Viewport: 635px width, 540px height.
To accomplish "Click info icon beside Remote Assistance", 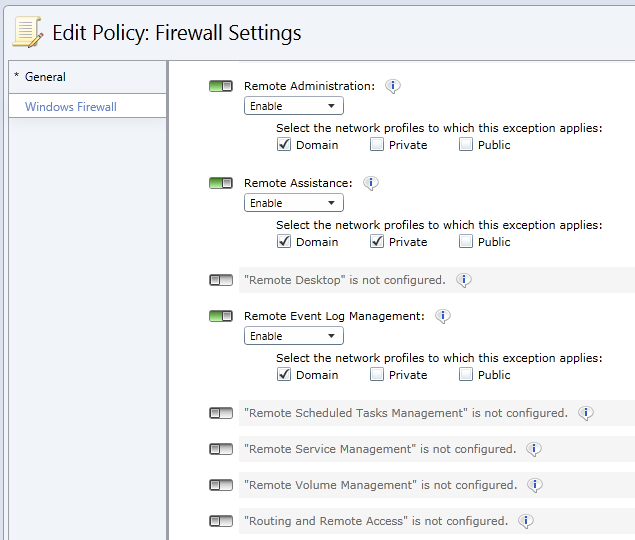I will pyautogui.click(x=371, y=184).
